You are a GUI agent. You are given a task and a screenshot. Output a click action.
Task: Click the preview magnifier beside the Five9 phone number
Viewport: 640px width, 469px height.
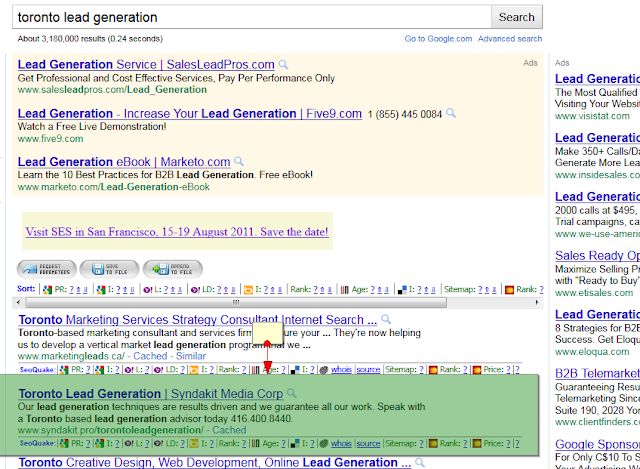451,113
